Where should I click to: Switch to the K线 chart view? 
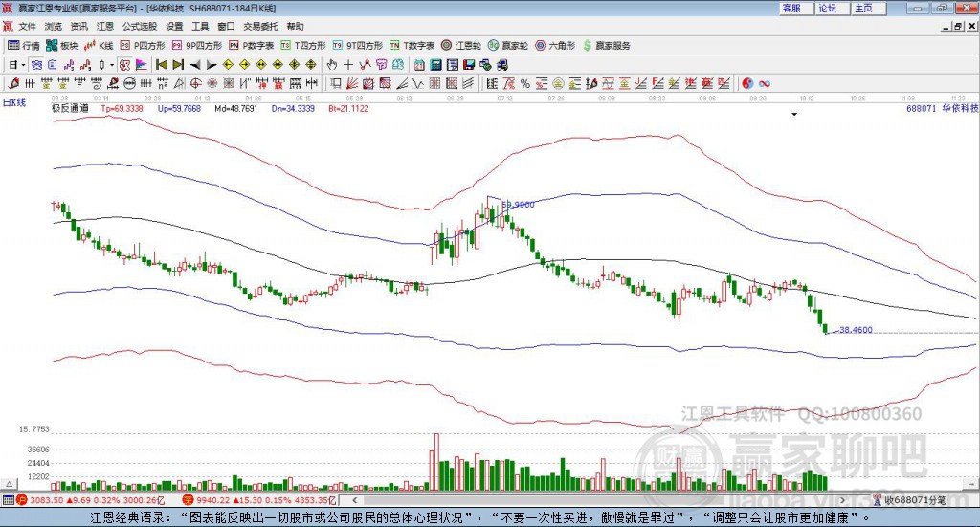click(x=99, y=46)
